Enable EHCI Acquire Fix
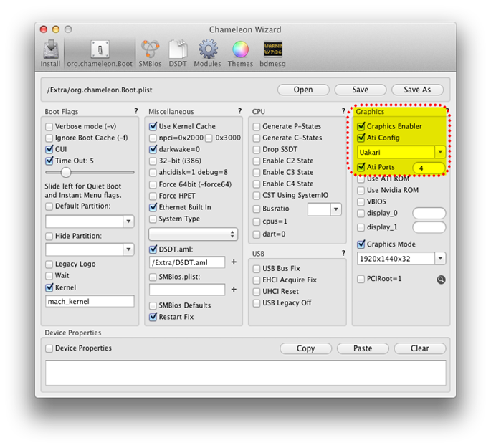The width and height of the screenshot is (491, 448). tap(257, 280)
